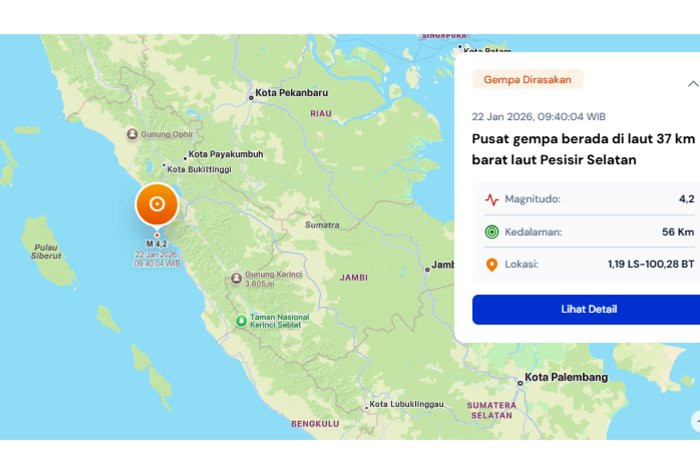Click the Gempa Dirasakan badge
The image size is (700, 466).
(x=527, y=80)
